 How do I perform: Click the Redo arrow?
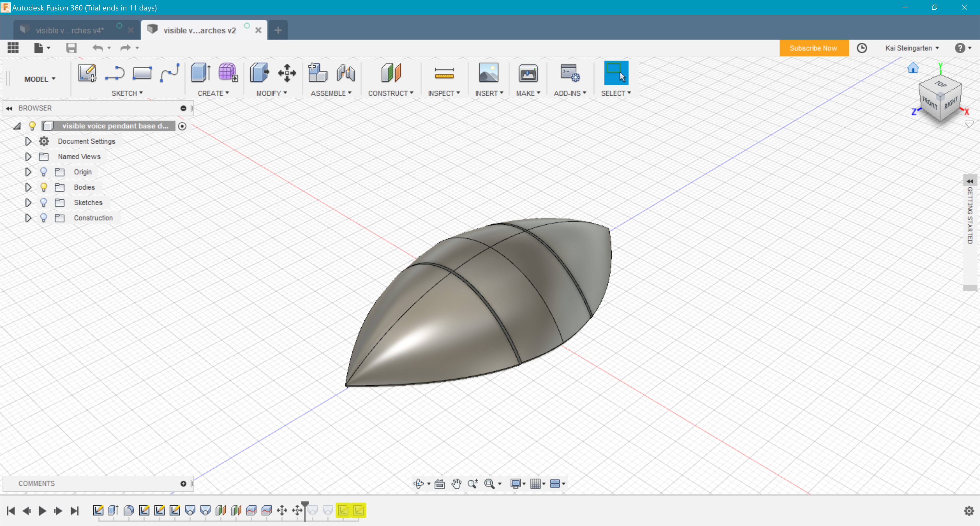[x=126, y=47]
